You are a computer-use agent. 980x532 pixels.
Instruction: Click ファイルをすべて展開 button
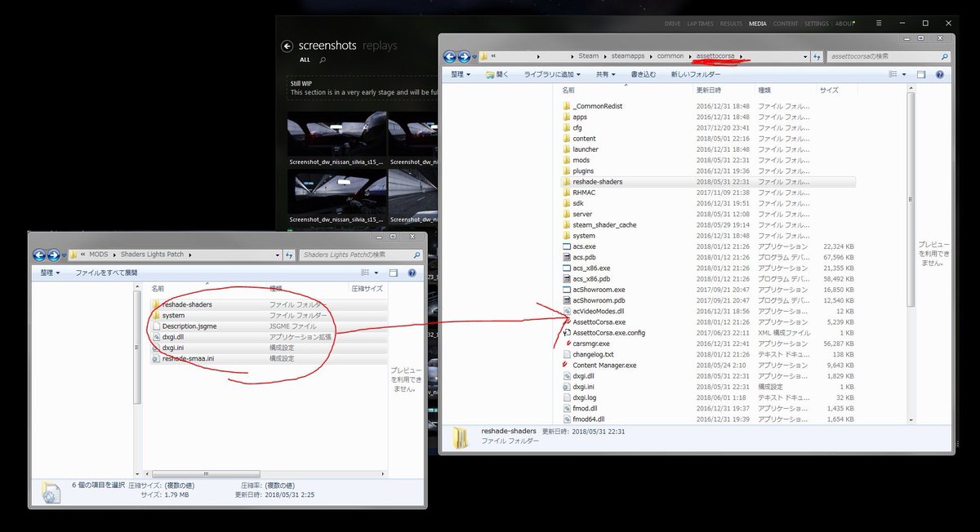(x=106, y=273)
